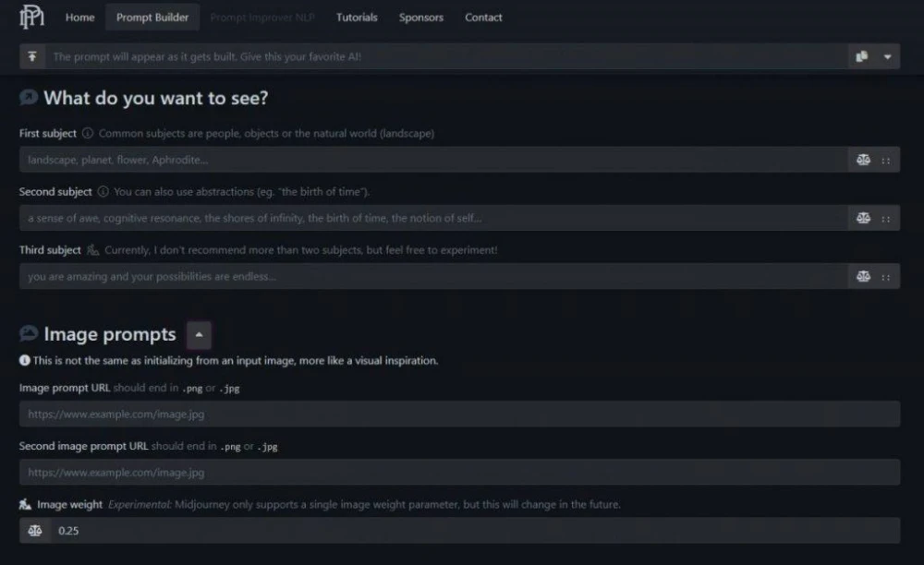Open the prompt output dropdown arrow
This screenshot has width=924, height=565.
(x=887, y=56)
